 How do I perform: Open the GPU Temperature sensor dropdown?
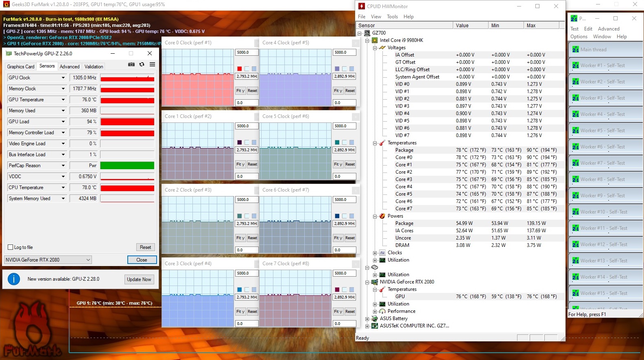[x=63, y=100]
